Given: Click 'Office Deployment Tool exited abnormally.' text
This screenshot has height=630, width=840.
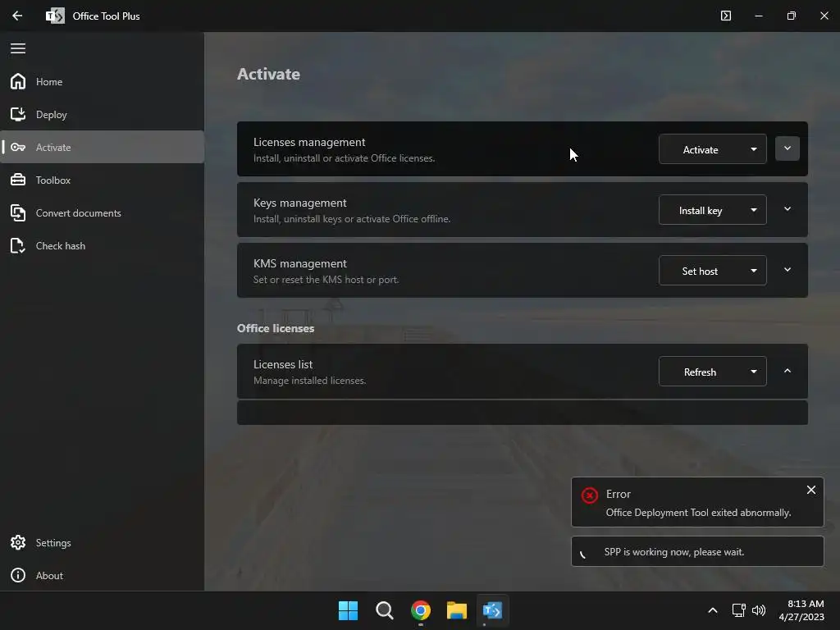Looking at the screenshot, I should coord(698,513).
